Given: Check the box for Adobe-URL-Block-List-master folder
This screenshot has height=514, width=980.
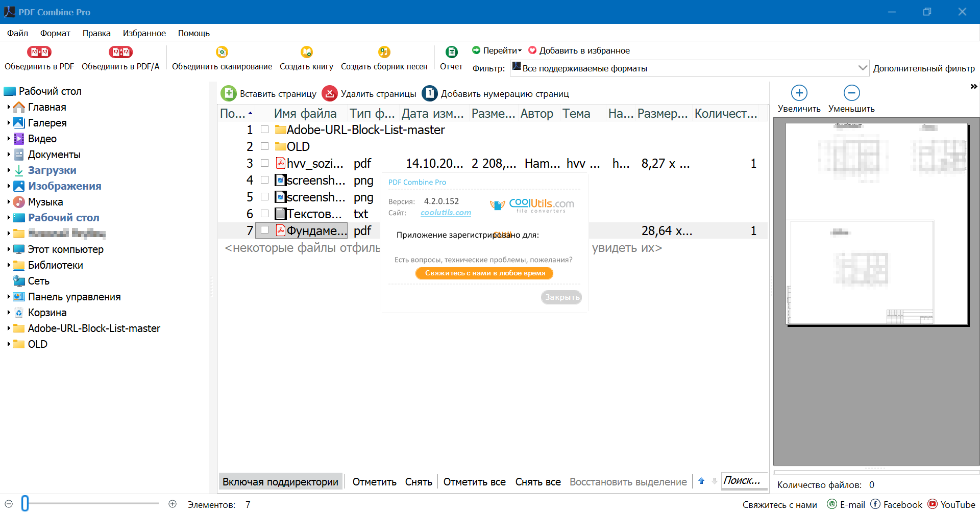Looking at the screenshot, I should click(264, 130).
